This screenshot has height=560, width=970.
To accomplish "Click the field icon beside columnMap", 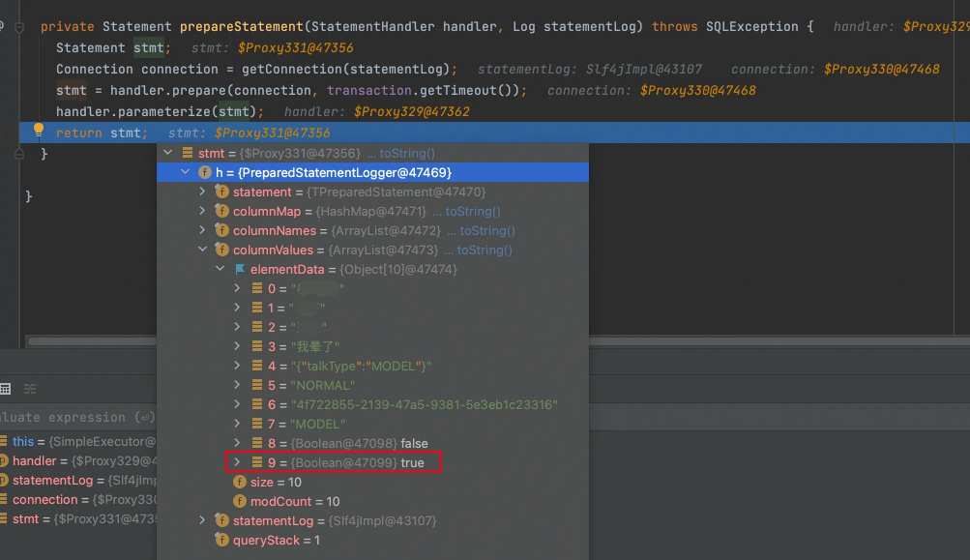I will point(221,211).
